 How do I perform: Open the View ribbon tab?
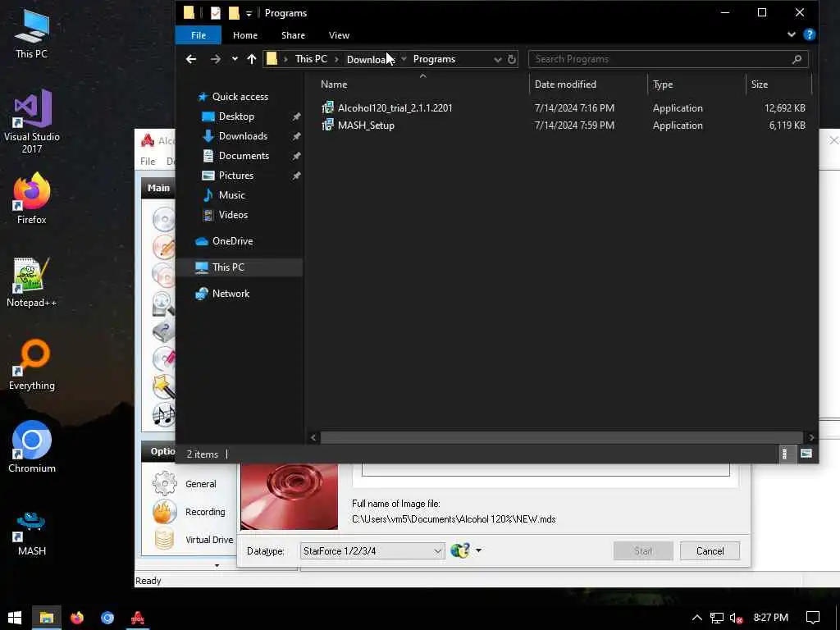(339, 35)
